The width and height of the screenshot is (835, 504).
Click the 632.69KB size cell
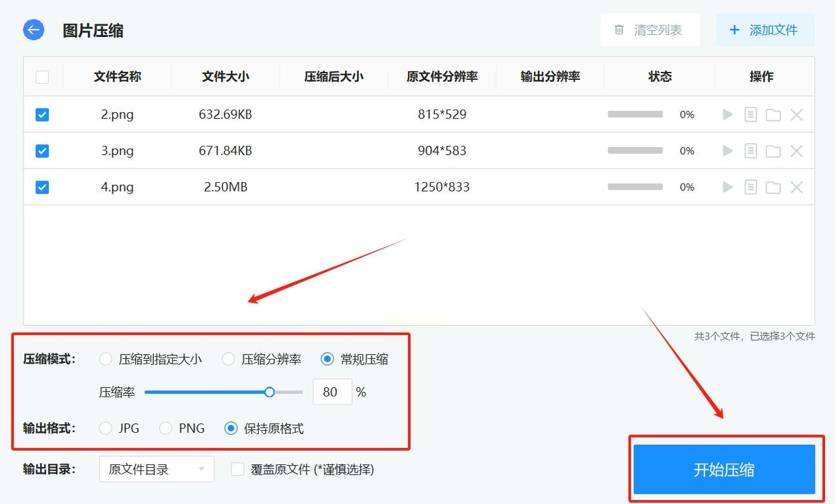tap(225, 115)
